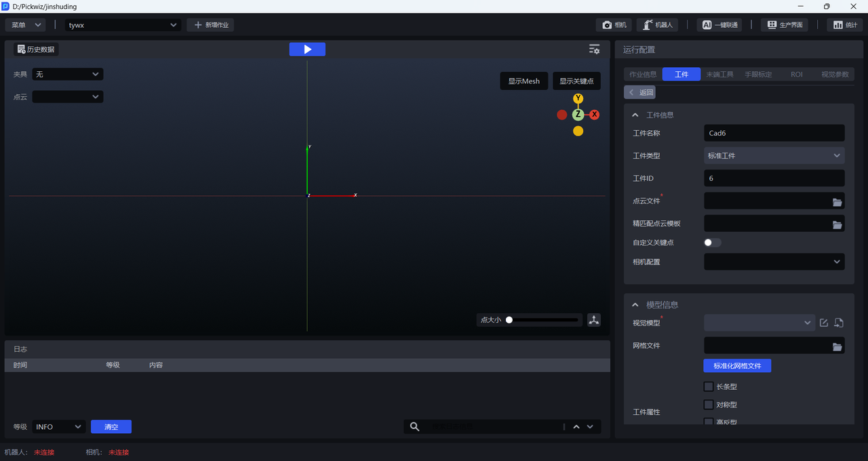Click the red X axis gizmo
The image size is (868, 461).
[x=595, y=115]
